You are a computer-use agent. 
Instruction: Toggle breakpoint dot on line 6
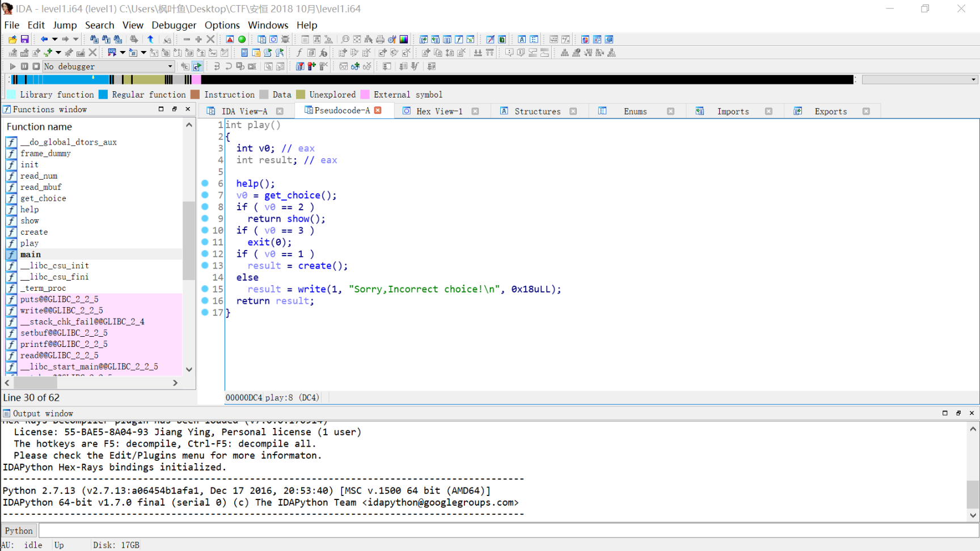tap(205, 183)
